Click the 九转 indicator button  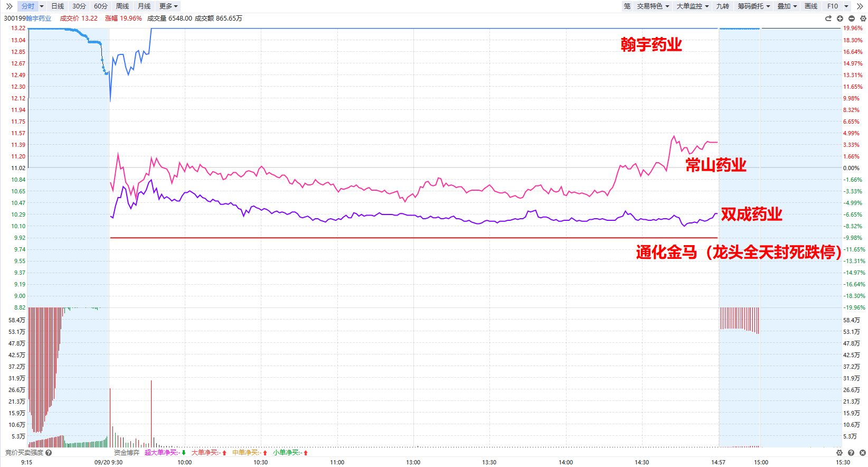click(x=723, y=6)
